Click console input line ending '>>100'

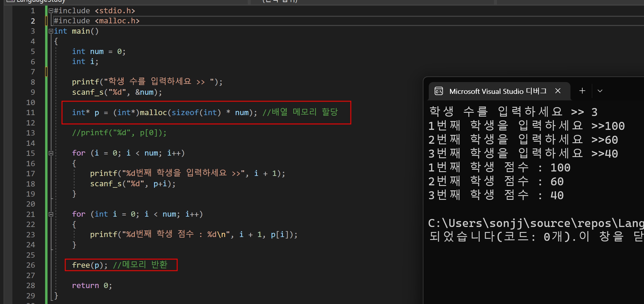point(527,126)
